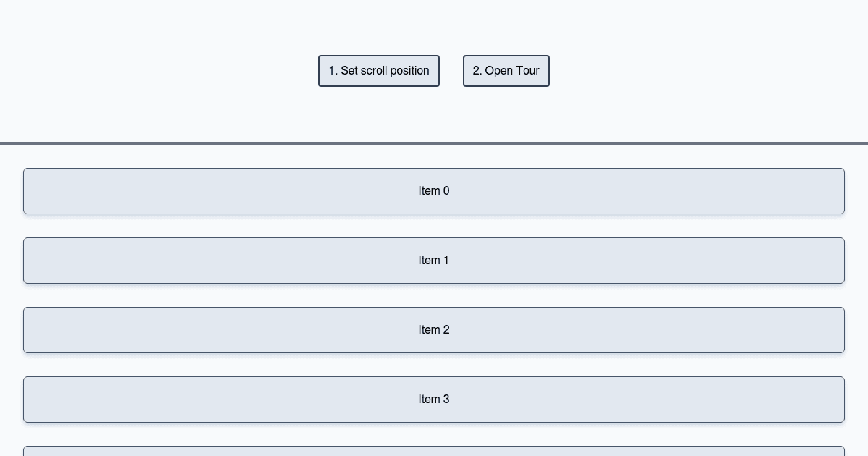Click the partially visible card below Item 3

click(434, 452)
